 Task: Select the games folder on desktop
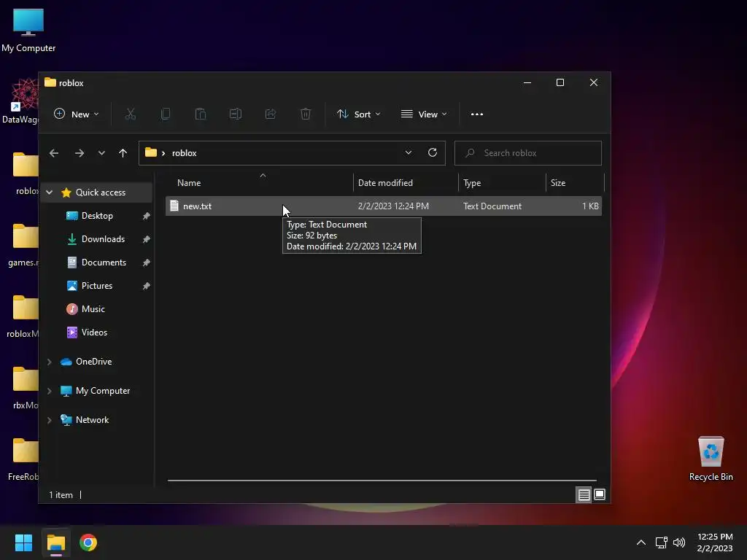(23, 245)
